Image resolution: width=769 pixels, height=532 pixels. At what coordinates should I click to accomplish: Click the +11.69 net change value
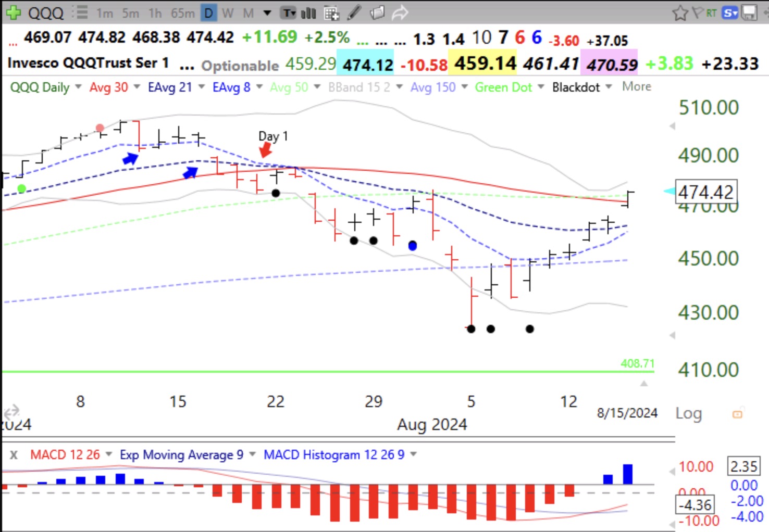click(269, 37)
